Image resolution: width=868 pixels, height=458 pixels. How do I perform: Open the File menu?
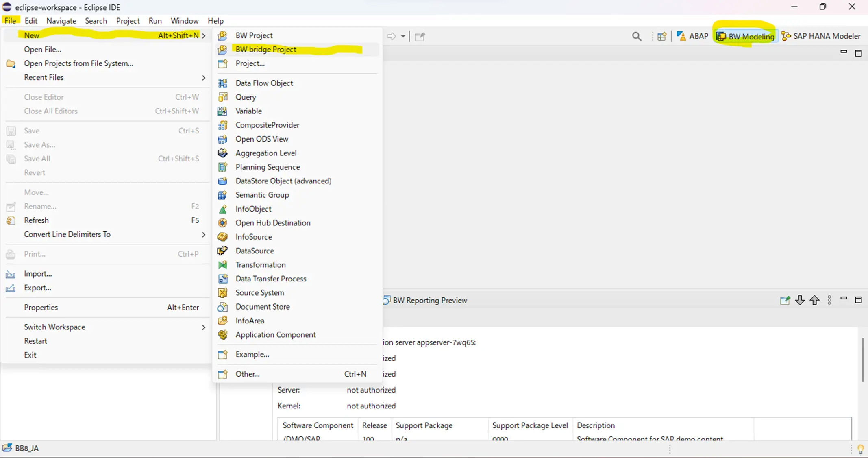(x=10, y=21)
